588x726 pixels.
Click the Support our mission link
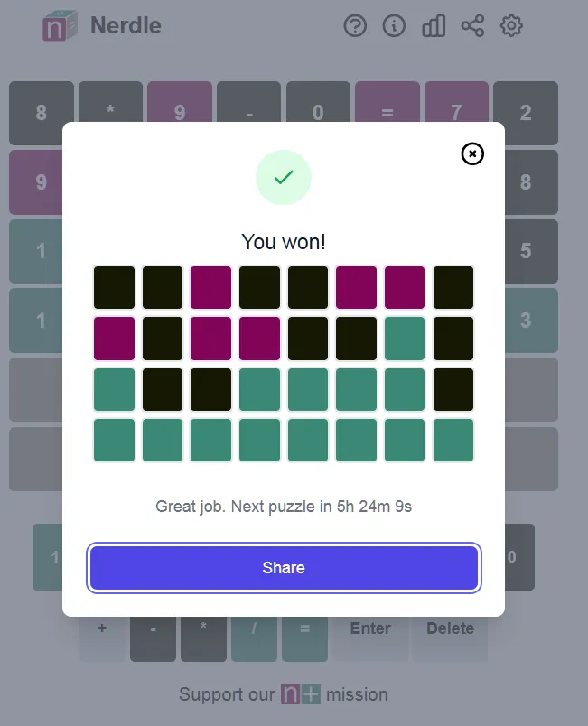284,694
